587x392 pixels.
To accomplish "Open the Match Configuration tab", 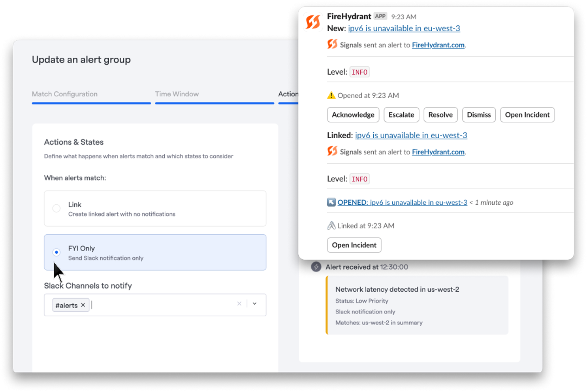I will (65, 94).
